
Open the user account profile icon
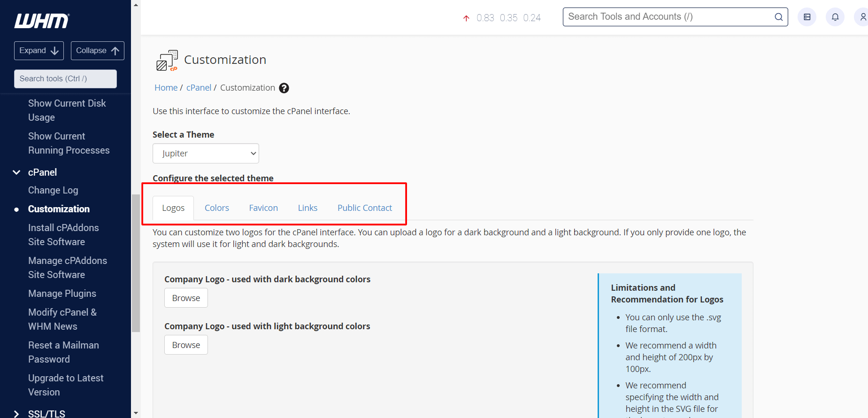point(862,16)
